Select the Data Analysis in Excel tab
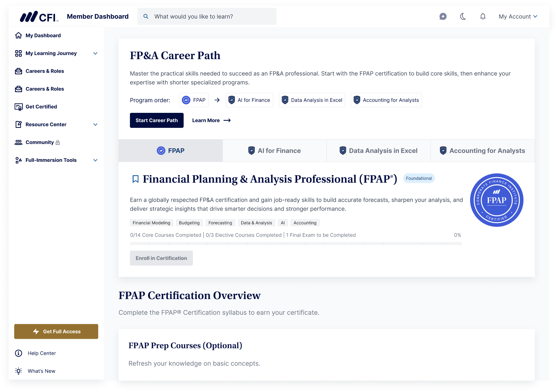Screen dimensions: 558x392 tap(378, 151)
